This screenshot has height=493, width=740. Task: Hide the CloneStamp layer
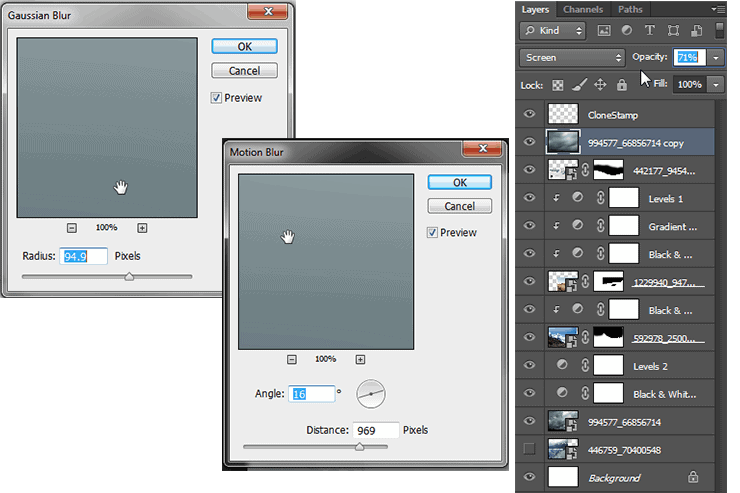coord(530,114)
